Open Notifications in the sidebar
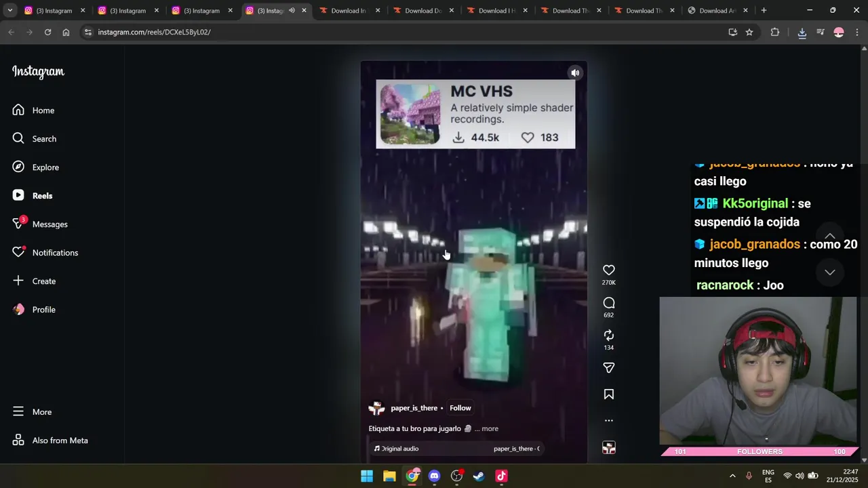The height and width of the screenshot is (488, 868). (x=45, y=253)
